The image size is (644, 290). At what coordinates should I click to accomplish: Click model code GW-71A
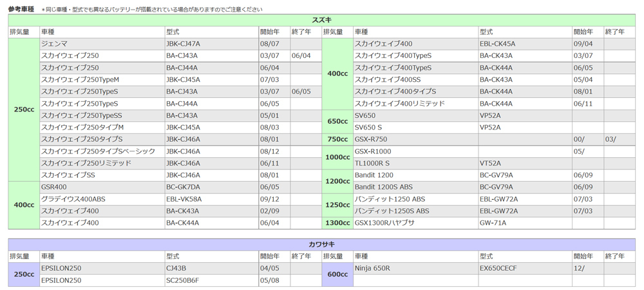493,224
